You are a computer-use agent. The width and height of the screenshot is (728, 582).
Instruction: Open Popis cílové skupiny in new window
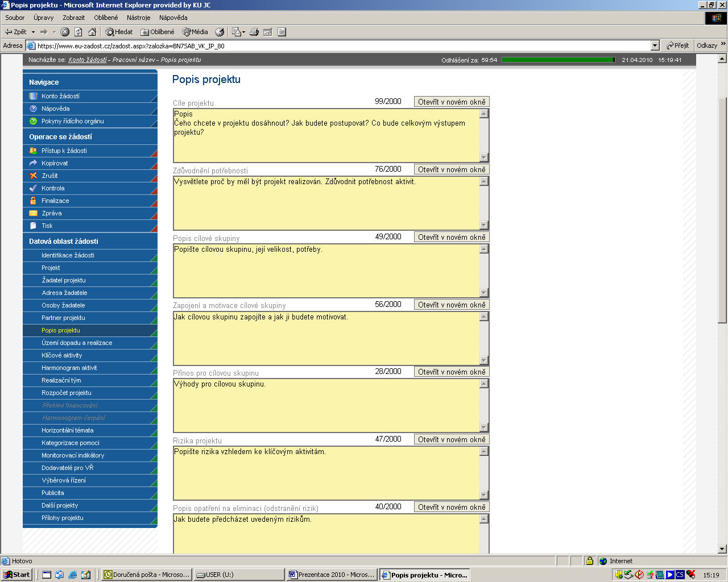click(452, 237)
